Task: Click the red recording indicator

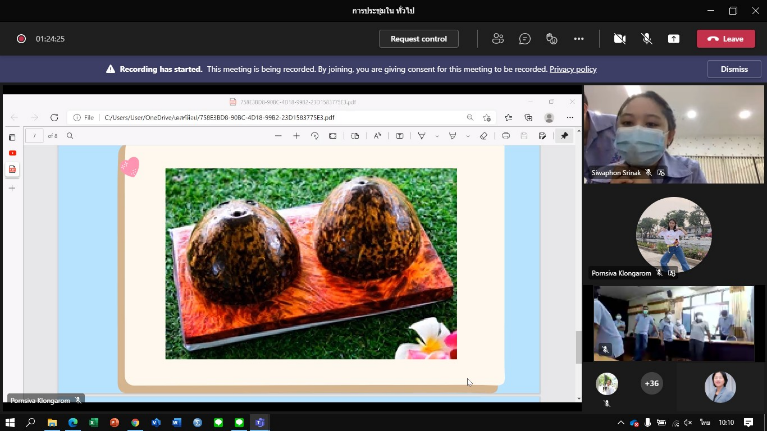Action: coord(21,39)
